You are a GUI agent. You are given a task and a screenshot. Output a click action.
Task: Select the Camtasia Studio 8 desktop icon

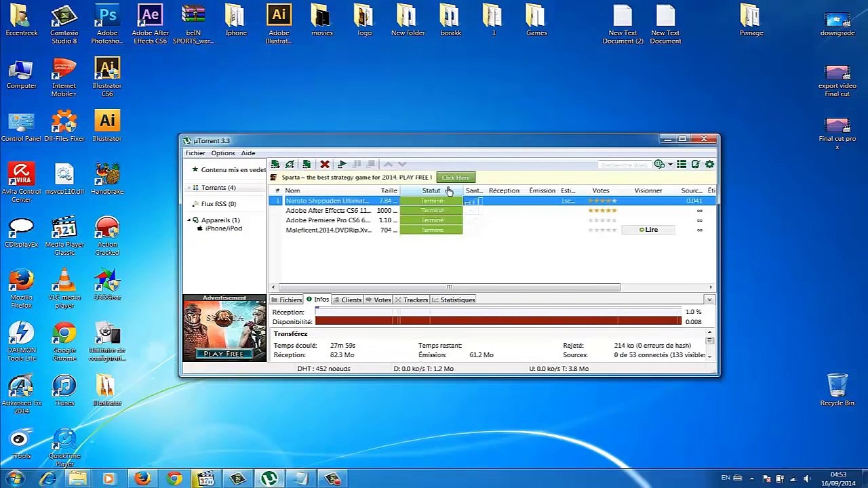[64, 24]
